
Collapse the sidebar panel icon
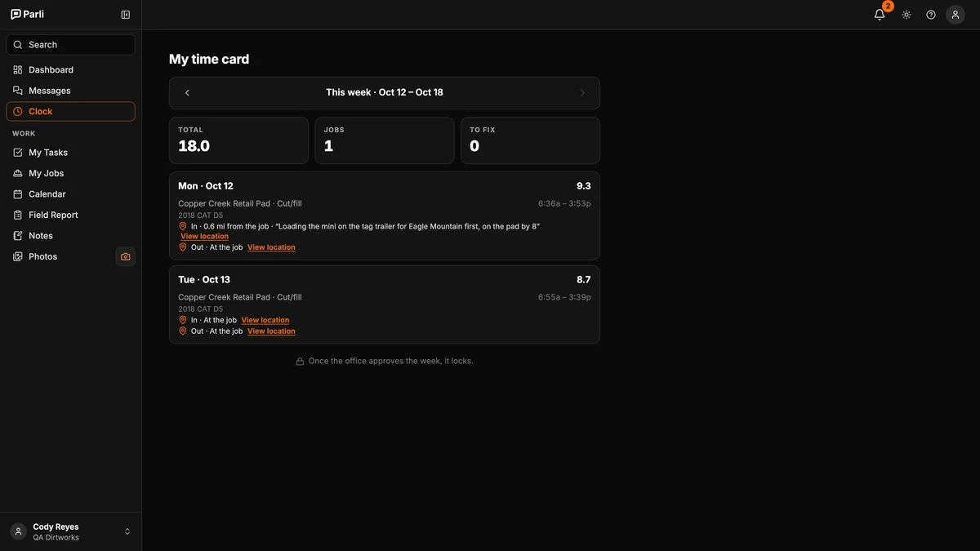click(125, 15)
